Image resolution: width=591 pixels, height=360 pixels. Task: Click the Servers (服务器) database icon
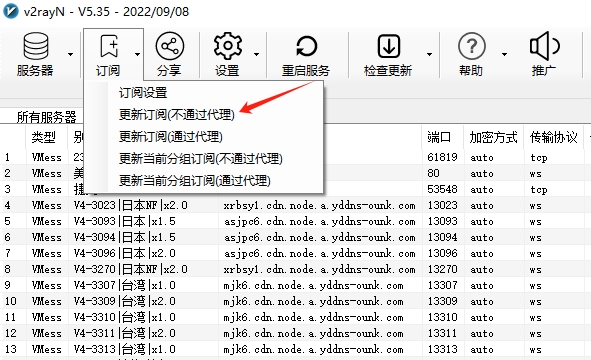click(x=36, y=46)
